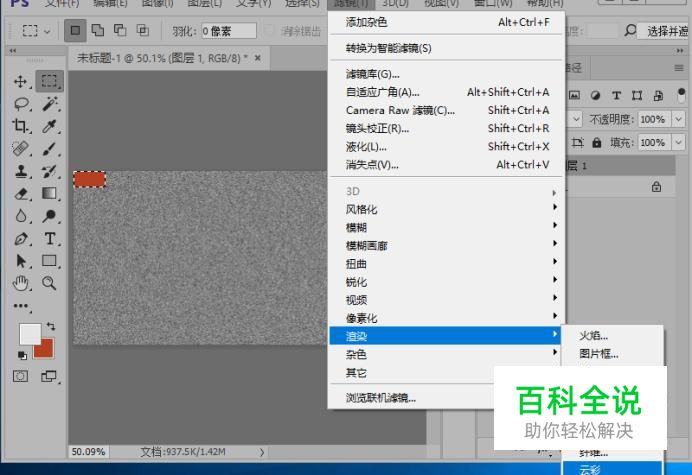
Task: Select the Move tool
Action: [20, 81]
